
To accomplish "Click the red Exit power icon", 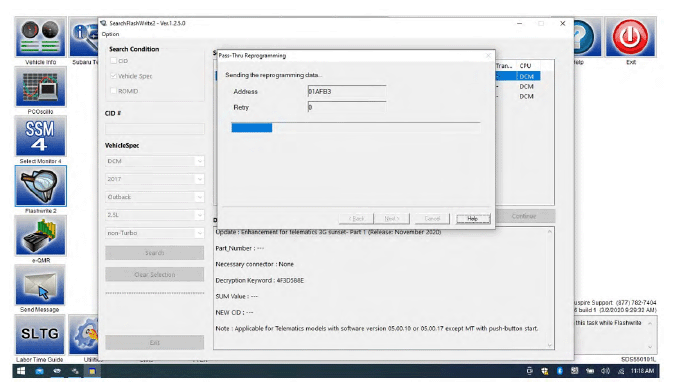I will [x=630, y=37].
